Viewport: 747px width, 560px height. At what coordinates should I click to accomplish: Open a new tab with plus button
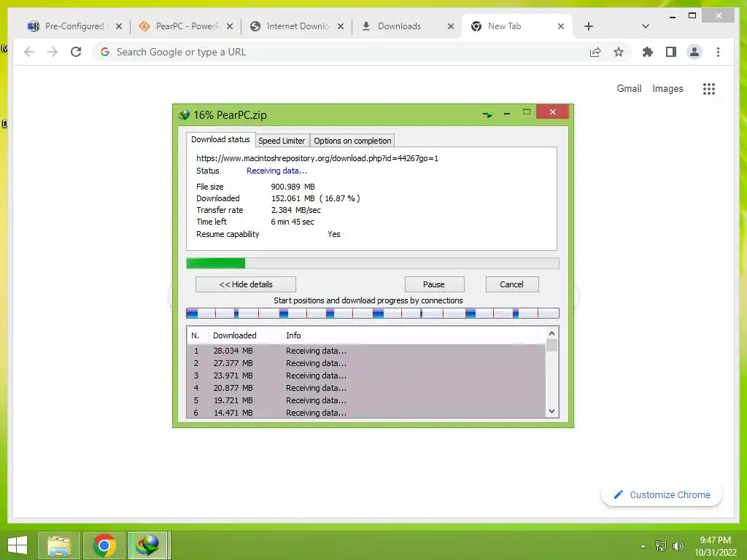coord(589,26)
